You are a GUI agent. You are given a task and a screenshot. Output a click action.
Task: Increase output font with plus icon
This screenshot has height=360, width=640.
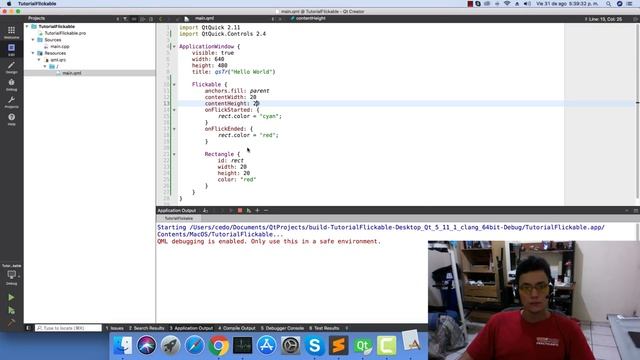pos(257,211)
